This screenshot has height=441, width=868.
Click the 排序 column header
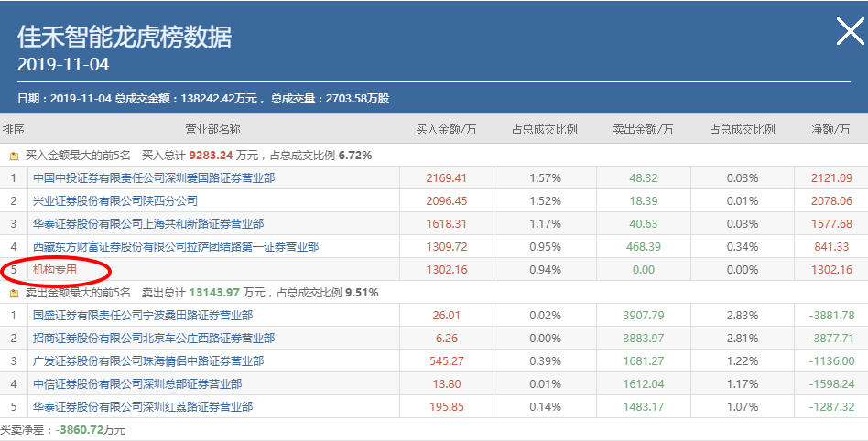(x=14, y=130)
